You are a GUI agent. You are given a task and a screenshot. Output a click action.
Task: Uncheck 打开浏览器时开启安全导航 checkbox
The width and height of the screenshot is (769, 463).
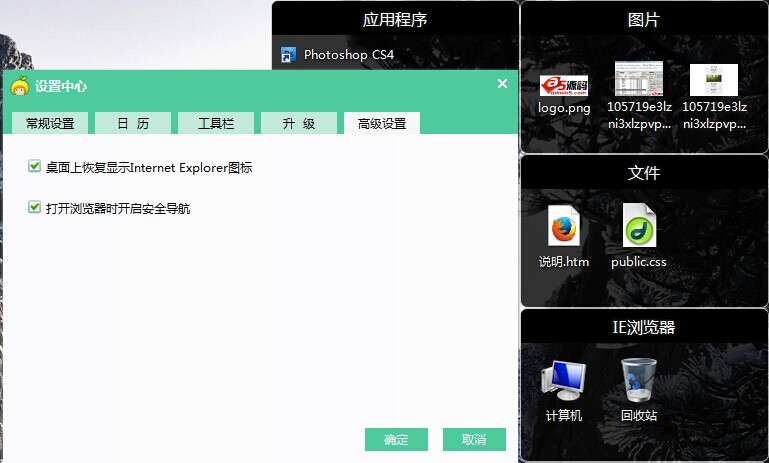[x=34, y=207]
